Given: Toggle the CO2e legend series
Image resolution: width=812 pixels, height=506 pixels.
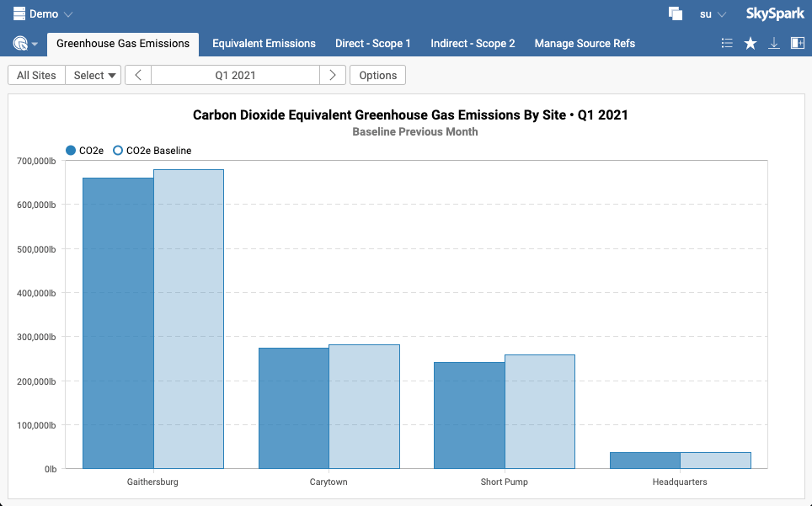Looking at the screenshot, I should (85, 151).
